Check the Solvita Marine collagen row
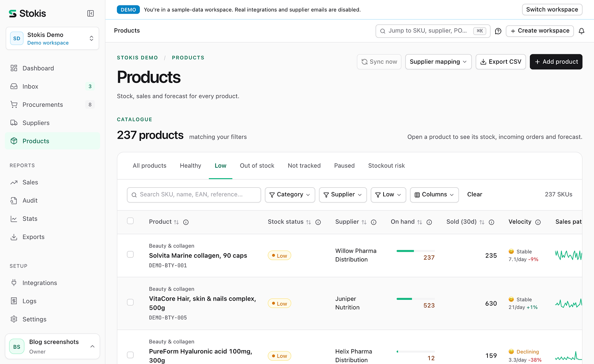This screenshot has height=364, width=594. pos(130,255)
